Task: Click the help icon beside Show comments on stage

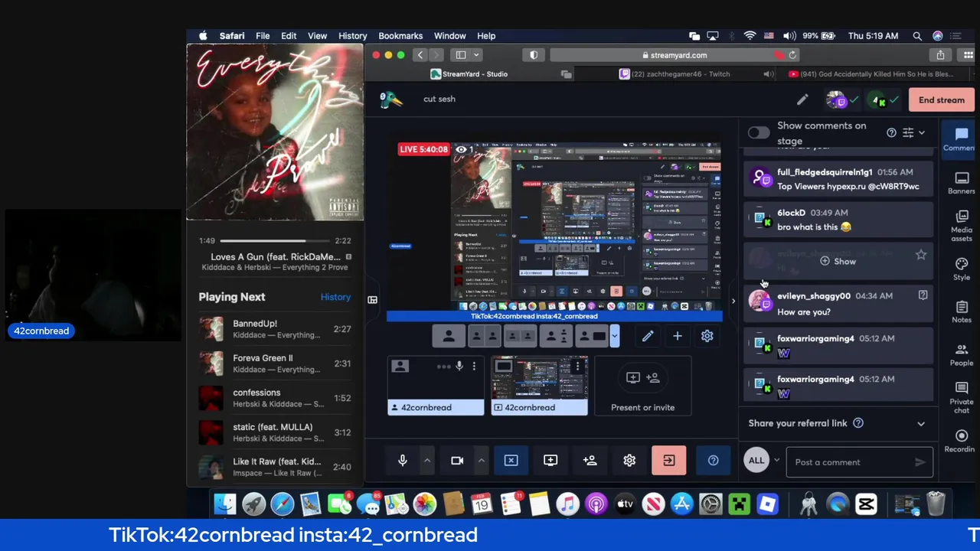Action: (x=891, y=132)
